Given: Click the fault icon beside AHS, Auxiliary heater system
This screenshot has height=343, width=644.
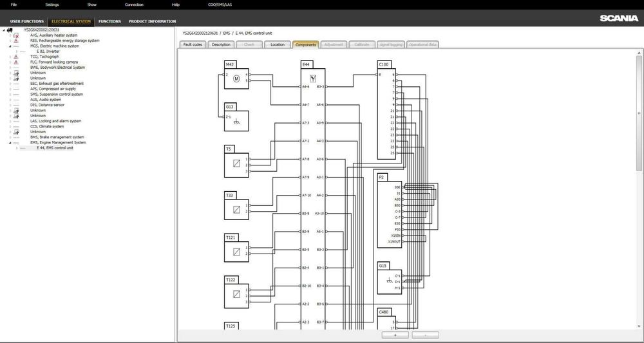Looking at the screenshot, I should point(16,35).
